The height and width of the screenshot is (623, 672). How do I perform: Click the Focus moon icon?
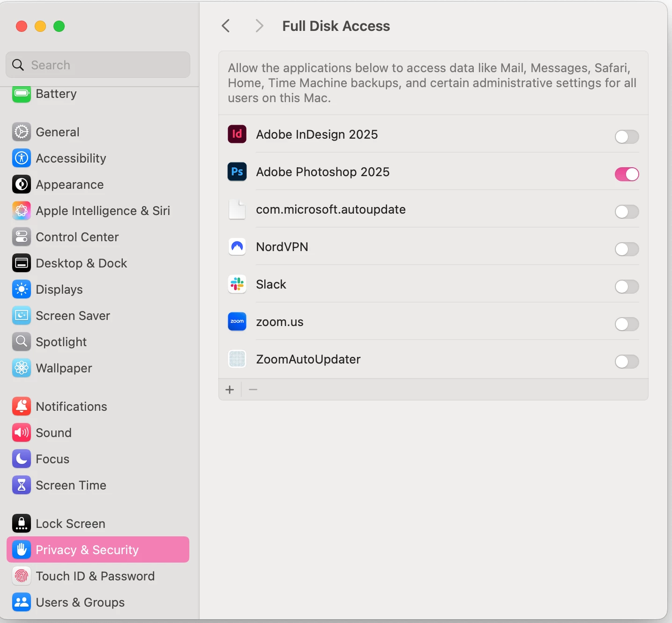(22, 459)
